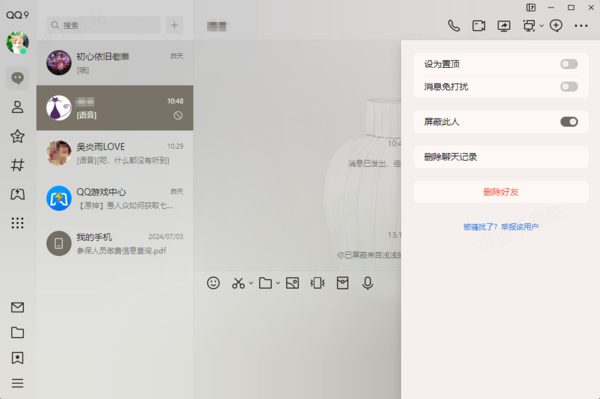This screenshot has height=399, width=600.
Task: Expand the file folder dropdown arrow
Action: (x=278, y=283)
